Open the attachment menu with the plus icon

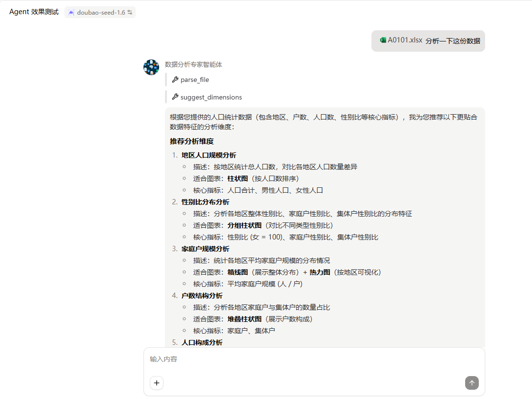click(x=156, y=383)
